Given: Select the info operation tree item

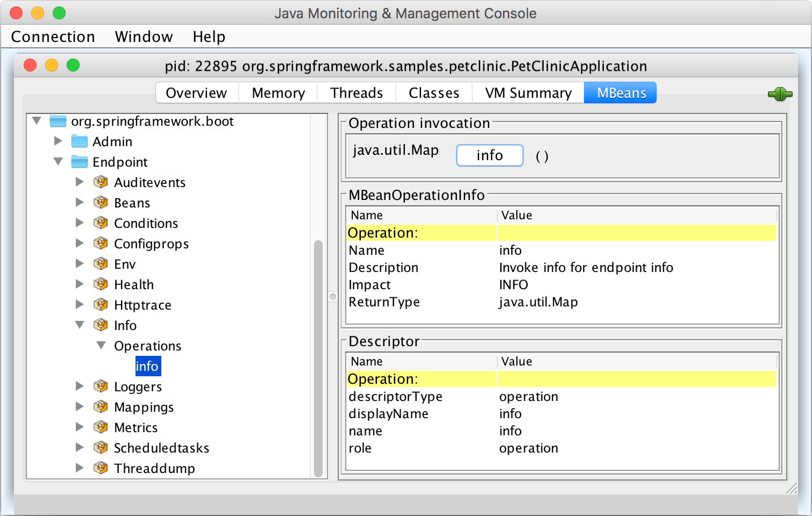Looking at the screenshot, I should coord(147,366).
